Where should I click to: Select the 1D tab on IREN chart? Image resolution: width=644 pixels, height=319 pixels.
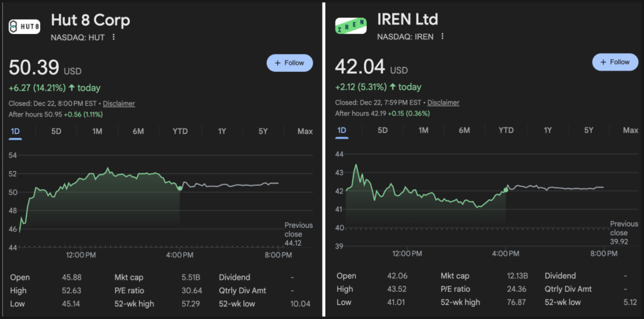tap(342, 131)
